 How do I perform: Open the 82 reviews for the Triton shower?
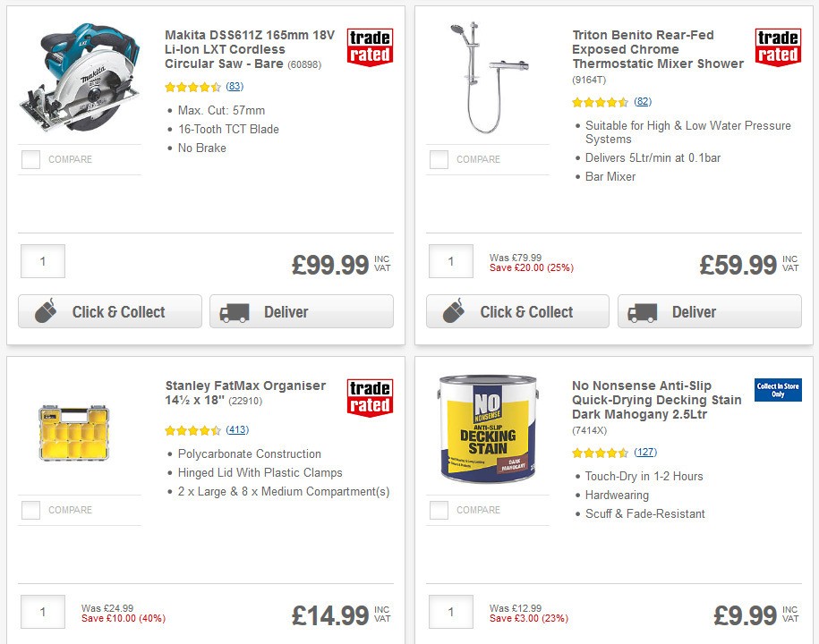pos(643,101)
